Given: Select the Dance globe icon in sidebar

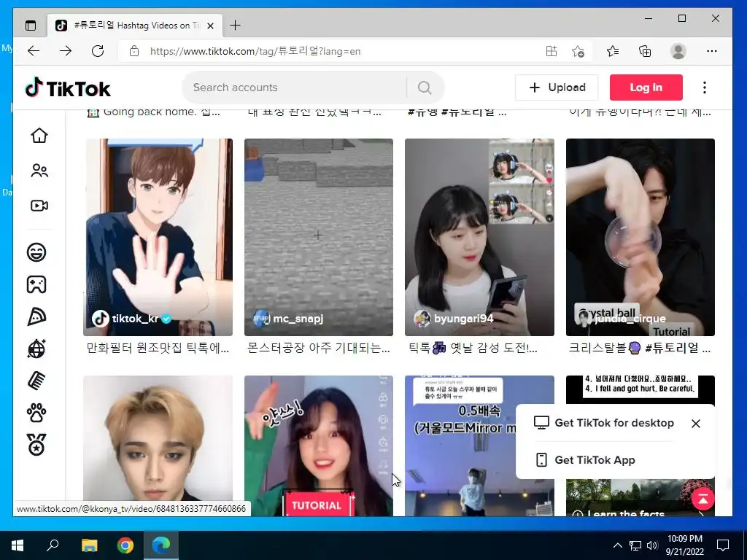Looking at the screenshot, I should coord(36,349).
